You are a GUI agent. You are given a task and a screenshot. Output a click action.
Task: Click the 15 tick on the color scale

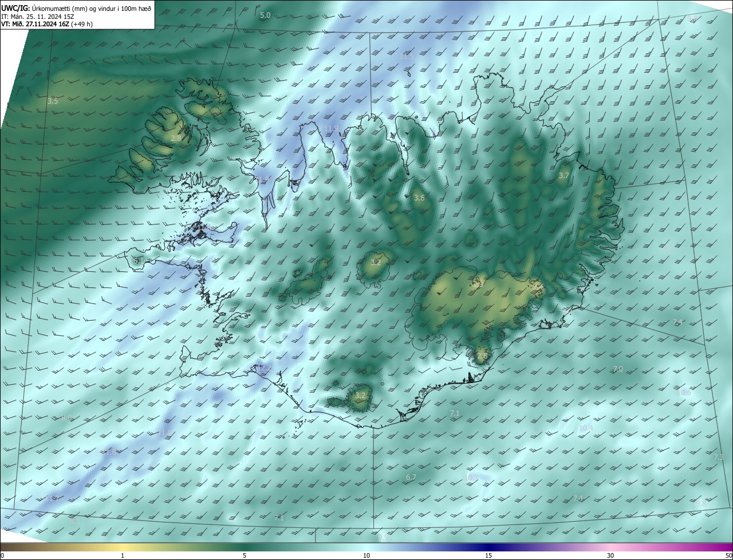(488, 555)
